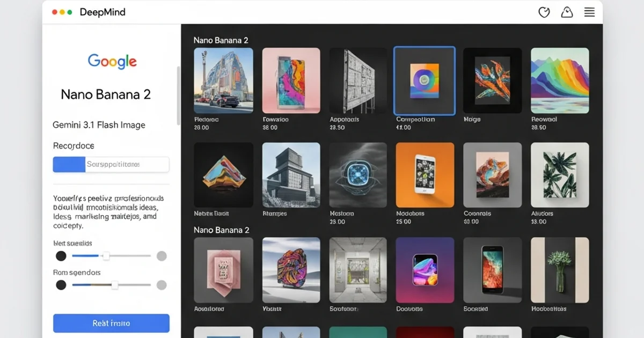This screenshot has width=644, height=338.
Task: Open the hamburger menu
Action: pos(589,12)
